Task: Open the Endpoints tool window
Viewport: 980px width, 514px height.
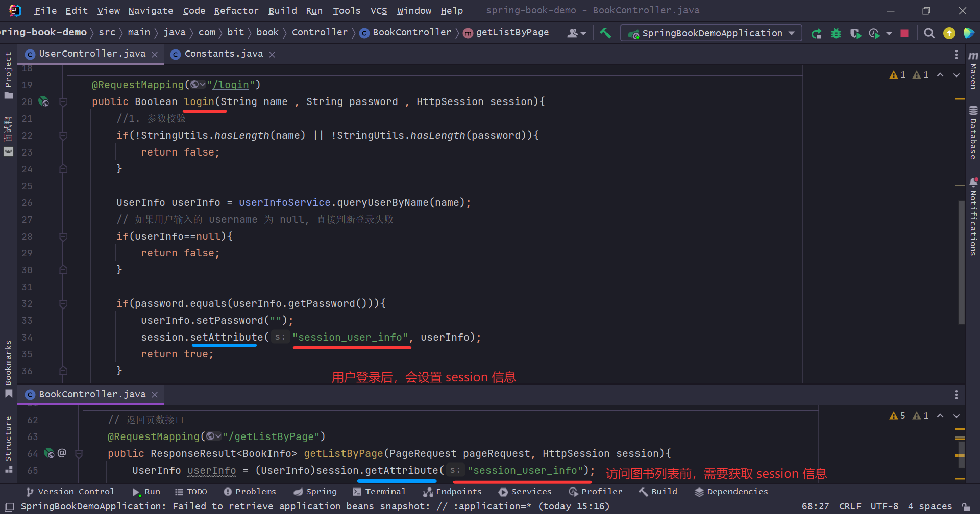Action: coord(452,492)
